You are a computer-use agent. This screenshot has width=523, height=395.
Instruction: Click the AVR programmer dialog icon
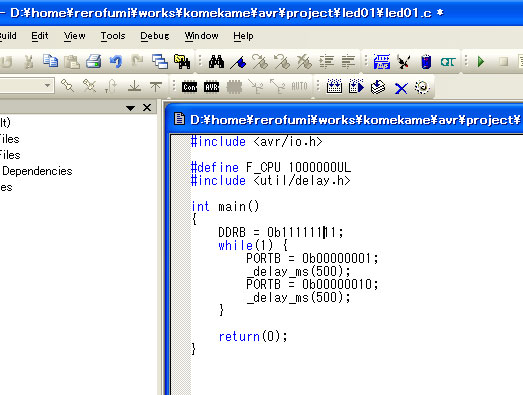pyautogui.click(x=212, y=87)
